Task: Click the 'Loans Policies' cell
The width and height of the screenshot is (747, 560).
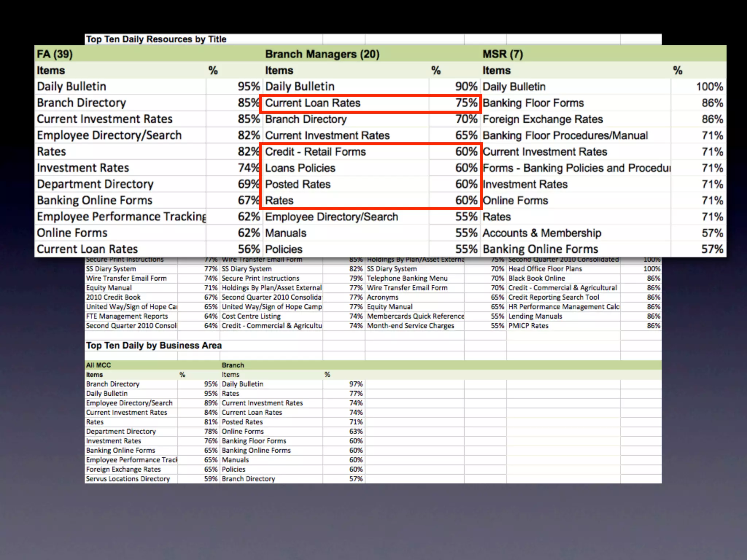Action: point(300,168)
